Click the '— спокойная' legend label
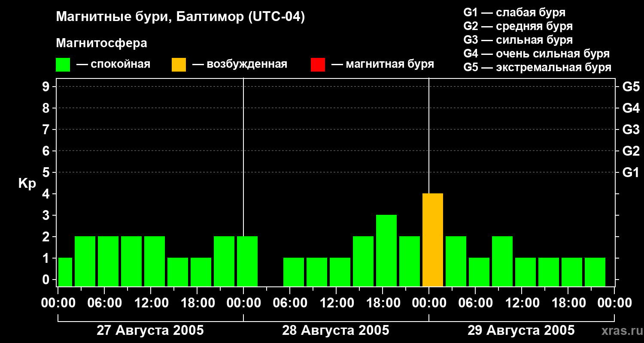 (x=113, y=64)
